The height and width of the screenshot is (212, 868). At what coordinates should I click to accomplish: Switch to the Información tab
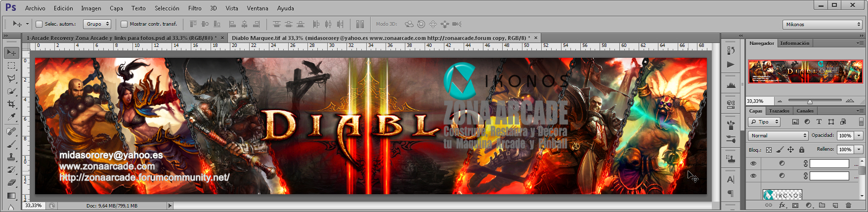[x=795, y=43]
